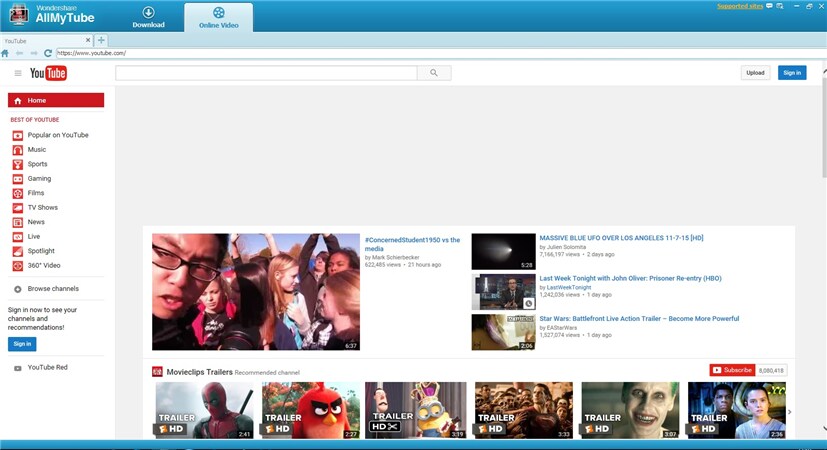827x450 pixels.
Task: Open the EAStarWars channel link
Action: coord(562,328)
